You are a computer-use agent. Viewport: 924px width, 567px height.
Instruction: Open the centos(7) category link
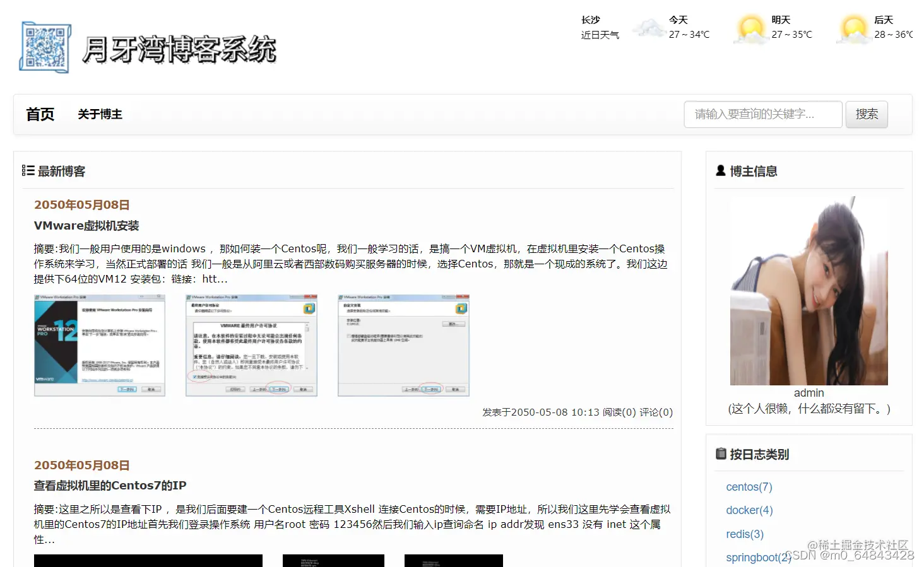coord(749,486)
